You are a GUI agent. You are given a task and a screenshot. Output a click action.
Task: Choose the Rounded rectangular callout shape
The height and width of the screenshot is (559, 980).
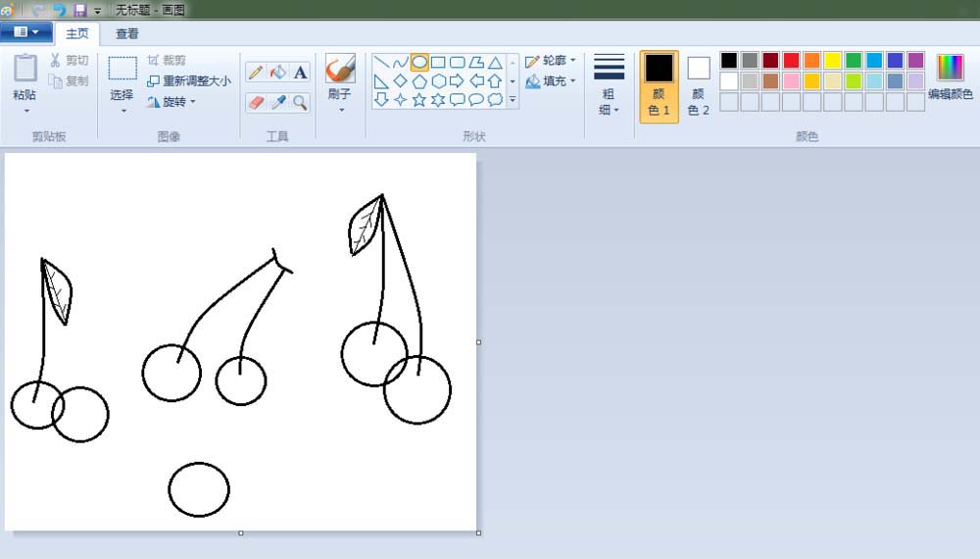point(458,99)
